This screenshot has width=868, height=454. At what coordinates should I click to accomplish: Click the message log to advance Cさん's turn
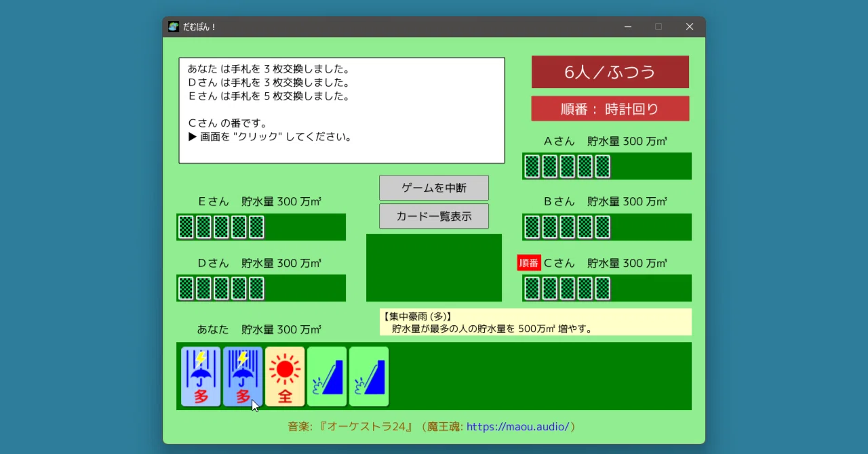[342, 110]
